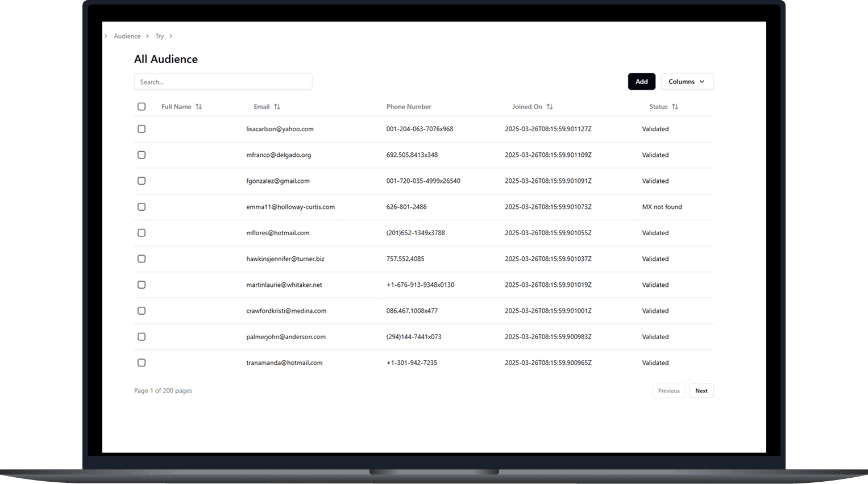Open the Audience breadcrumb link
The image size is (868, 484).
127,36
